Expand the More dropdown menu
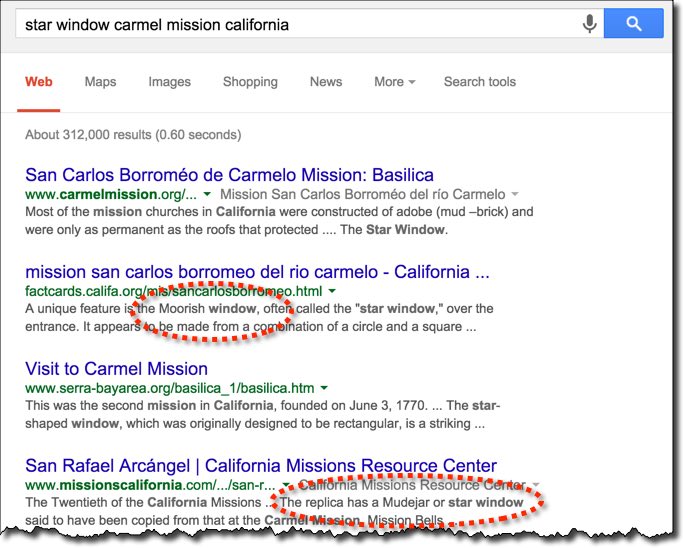The image size is (683, 548). (x=395, y=82)
